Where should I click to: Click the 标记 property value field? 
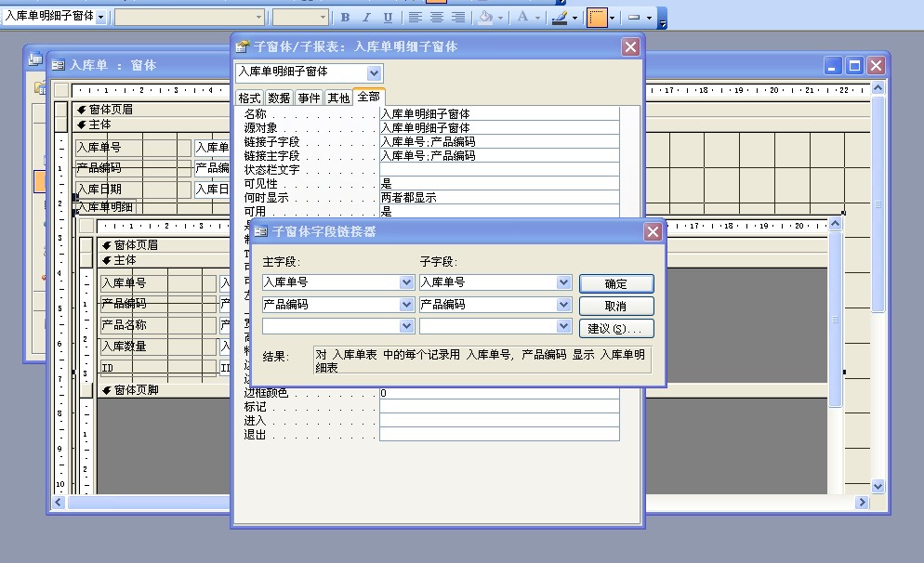499,407
